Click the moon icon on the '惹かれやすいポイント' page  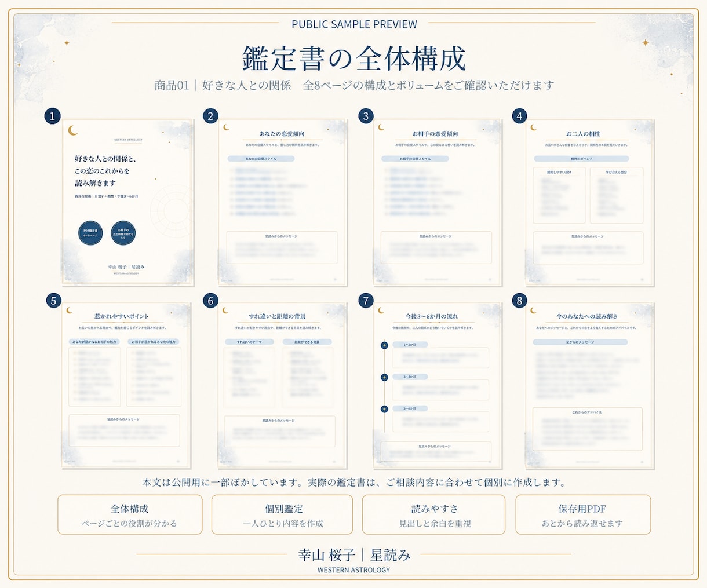click(x=70, y=311)
